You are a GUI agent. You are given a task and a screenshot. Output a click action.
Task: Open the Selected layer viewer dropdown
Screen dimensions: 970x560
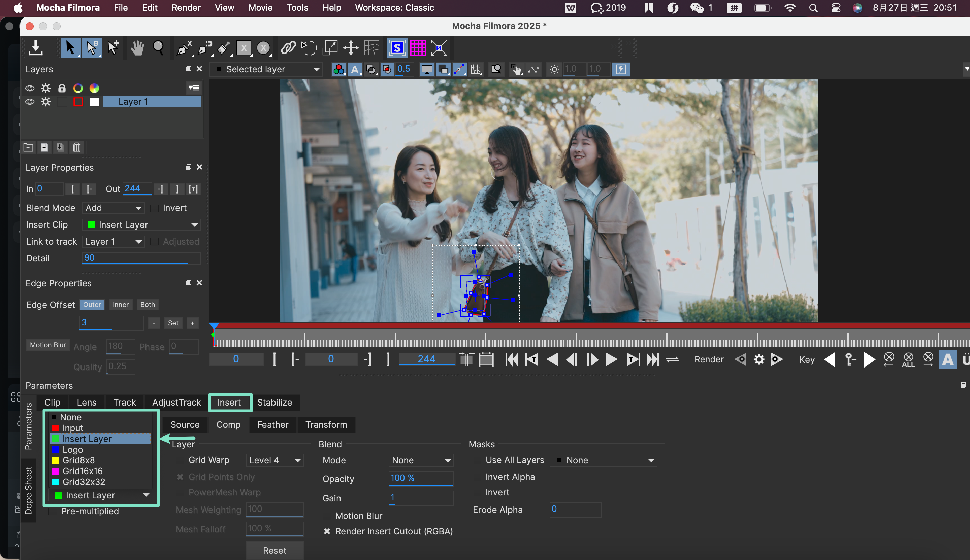(266, 69)
